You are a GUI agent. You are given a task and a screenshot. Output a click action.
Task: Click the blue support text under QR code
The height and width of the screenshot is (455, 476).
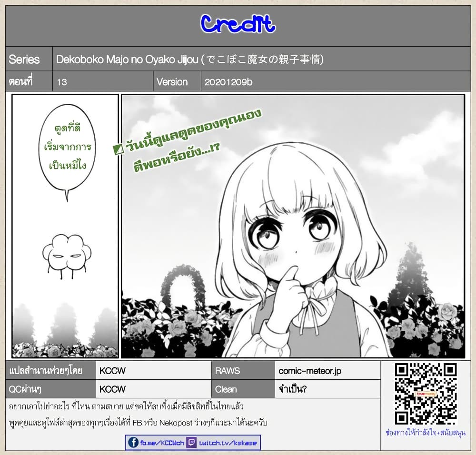[x=425, y=432]
